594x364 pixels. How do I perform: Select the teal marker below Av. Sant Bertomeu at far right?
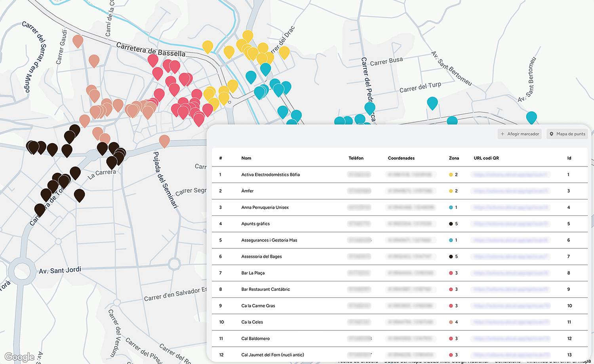531,117
